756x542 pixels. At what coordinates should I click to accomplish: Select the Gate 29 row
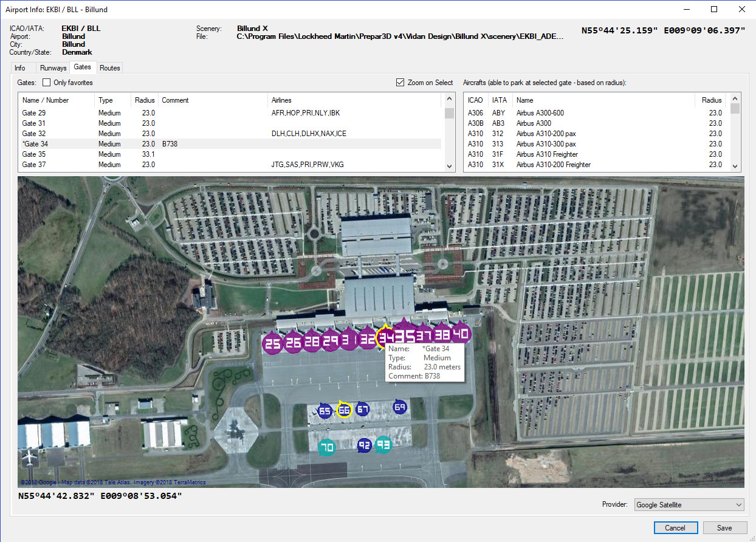[230, 113]
